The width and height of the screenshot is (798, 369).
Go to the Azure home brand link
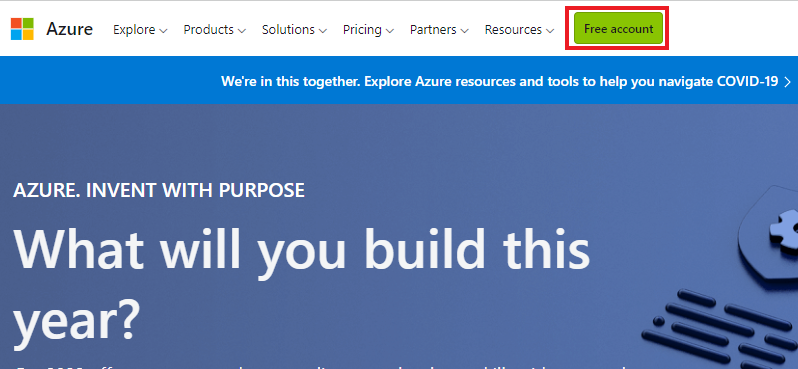69,30
